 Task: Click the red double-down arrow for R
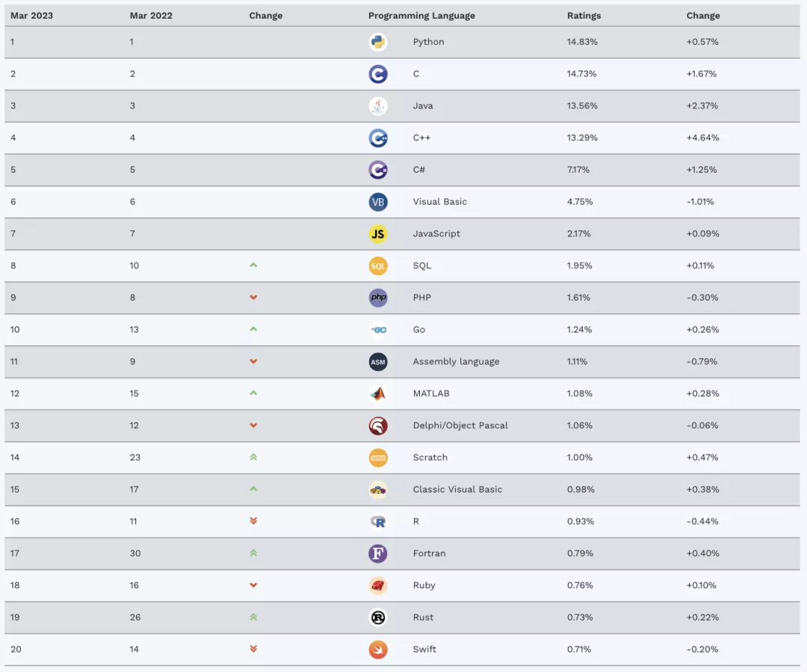coord(253,521)
